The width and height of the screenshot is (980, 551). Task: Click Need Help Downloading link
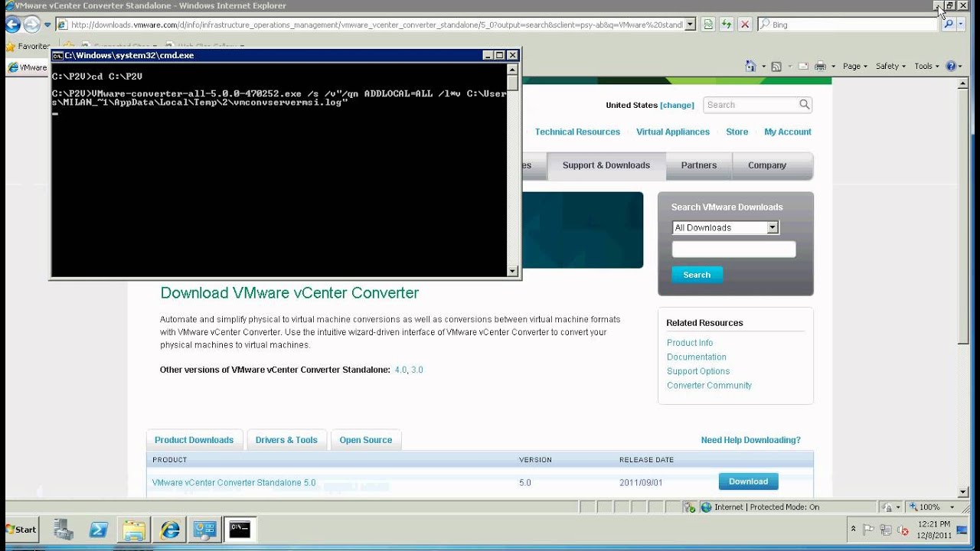[x=751, y=440]
